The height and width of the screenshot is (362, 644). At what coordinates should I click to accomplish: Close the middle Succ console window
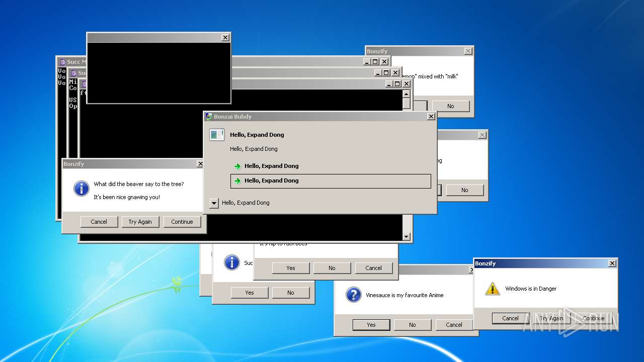(395, 73)
